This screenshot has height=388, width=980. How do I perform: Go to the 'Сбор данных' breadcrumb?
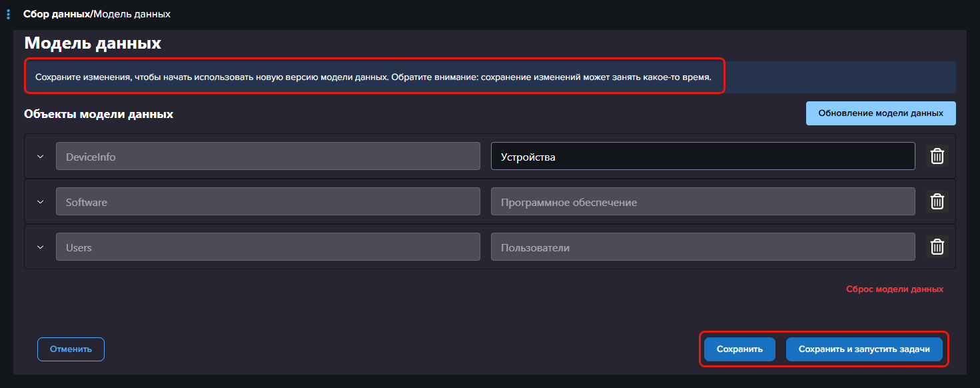tap(56, 14)
